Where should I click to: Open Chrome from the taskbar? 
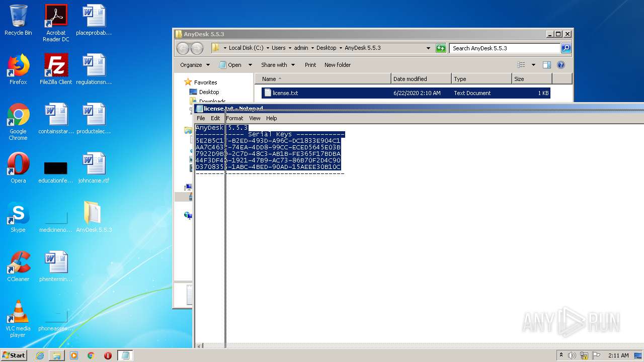coord(91,355)
